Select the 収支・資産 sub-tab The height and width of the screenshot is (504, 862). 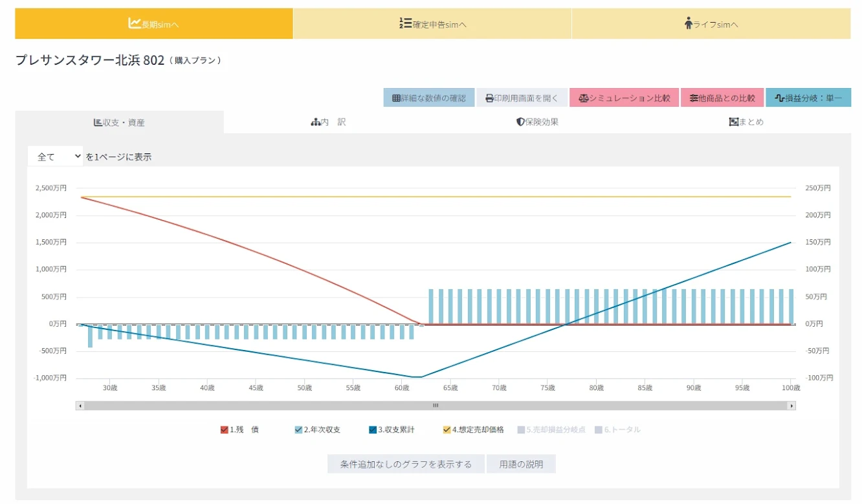pos(119,122)
